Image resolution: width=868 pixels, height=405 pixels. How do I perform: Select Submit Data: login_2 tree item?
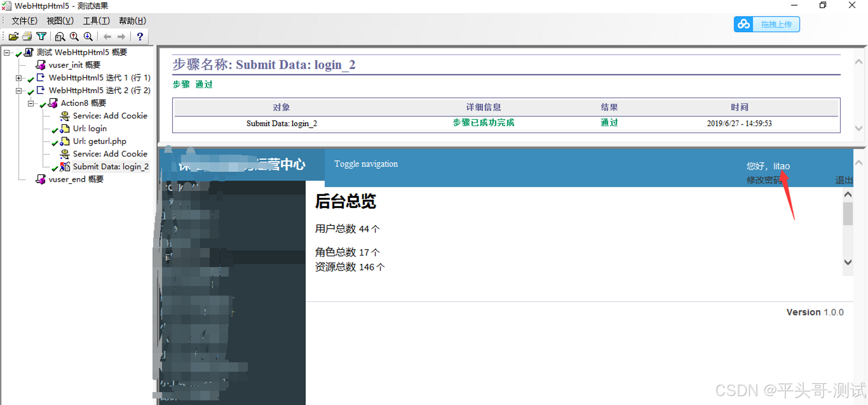tap(111, 166)
